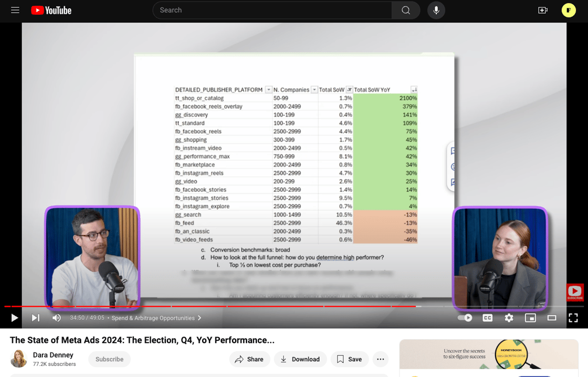Open the account profile avatar menu
The height and width of the screenshot is (377, 588).
[x=569, y=10]
